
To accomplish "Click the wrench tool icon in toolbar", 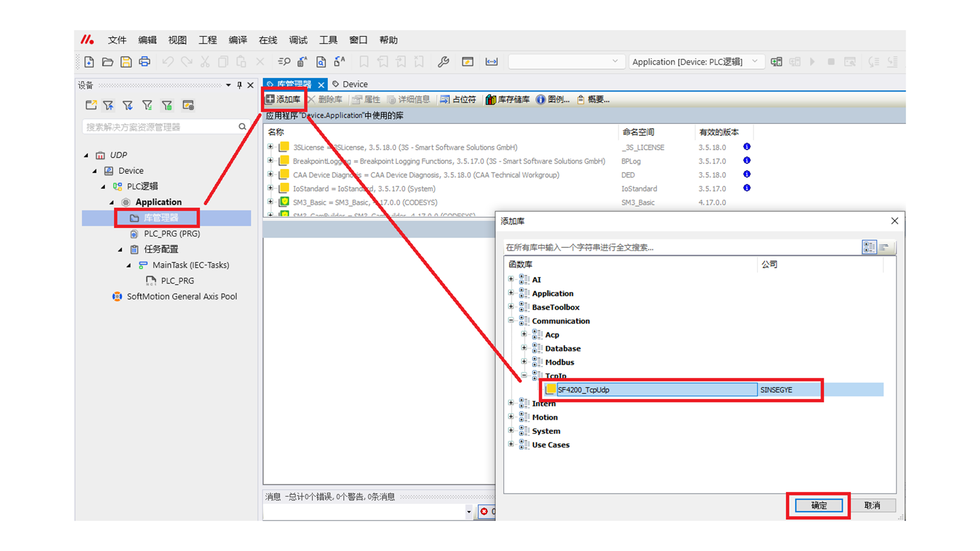I will pyautogui.click(x=443, y=62).
